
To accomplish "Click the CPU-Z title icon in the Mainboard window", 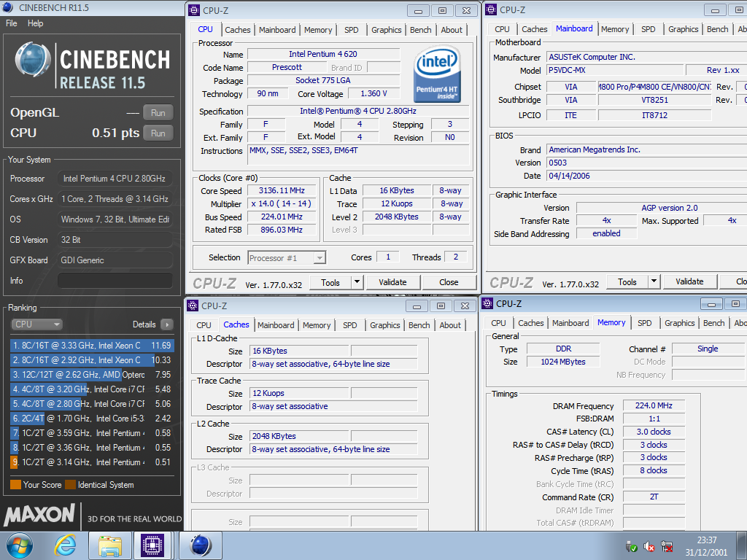I will tap(491, 9).
